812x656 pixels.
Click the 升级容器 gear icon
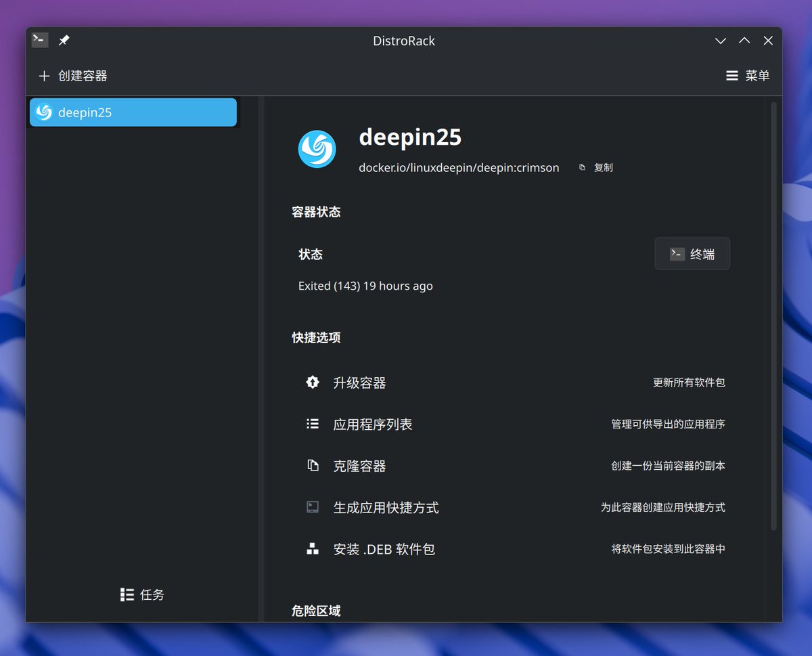coord(312,382)
